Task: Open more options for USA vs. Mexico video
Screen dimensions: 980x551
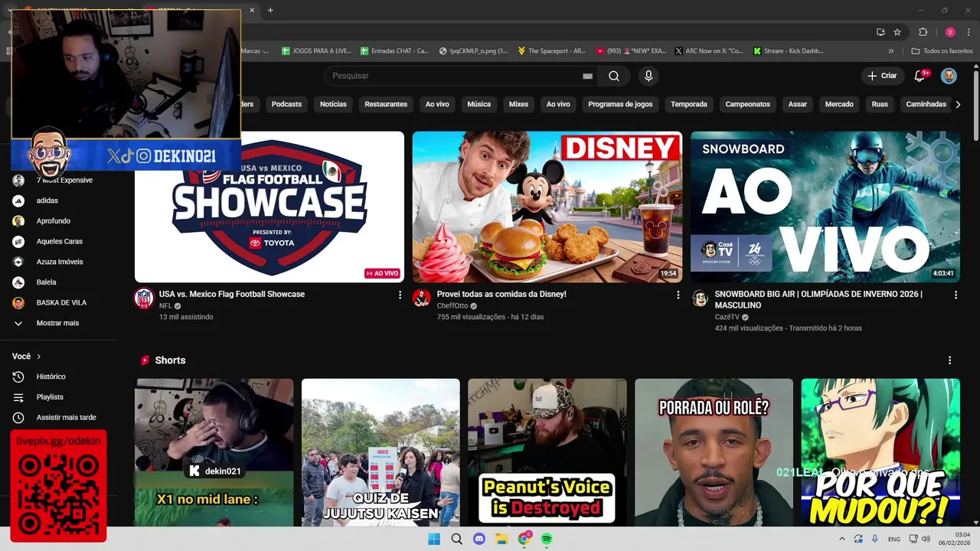Action: [400, 295]
